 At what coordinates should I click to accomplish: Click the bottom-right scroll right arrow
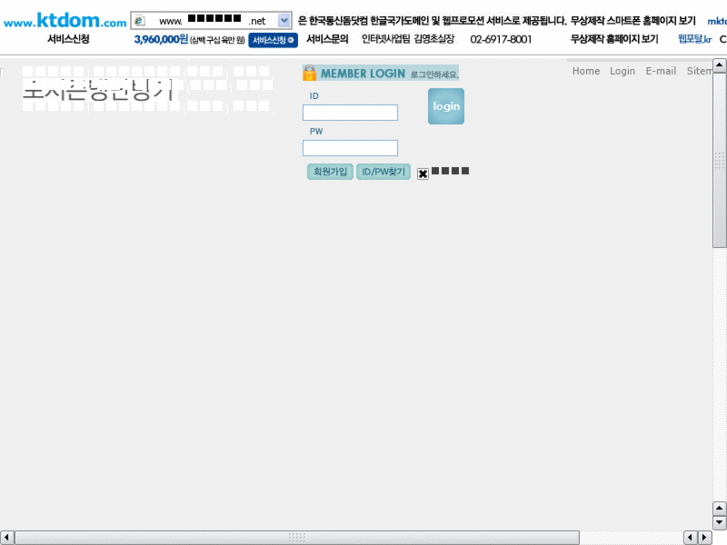[x=705, y=538]
